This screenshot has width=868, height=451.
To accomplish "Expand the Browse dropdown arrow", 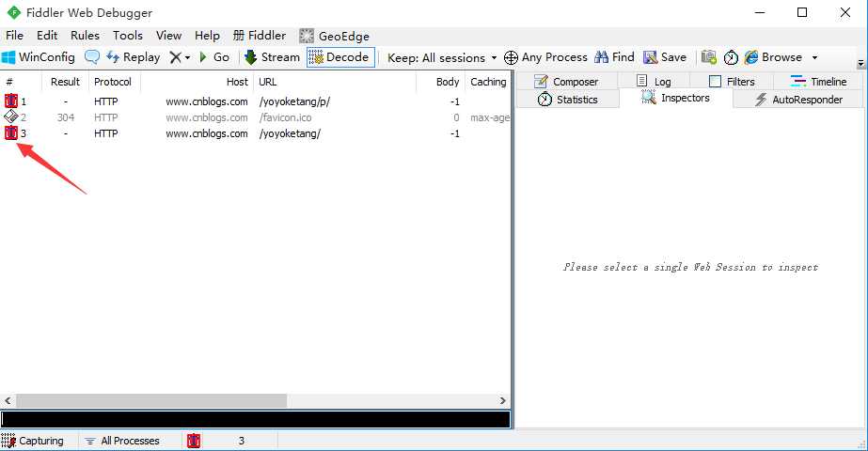I will (814, 57).
